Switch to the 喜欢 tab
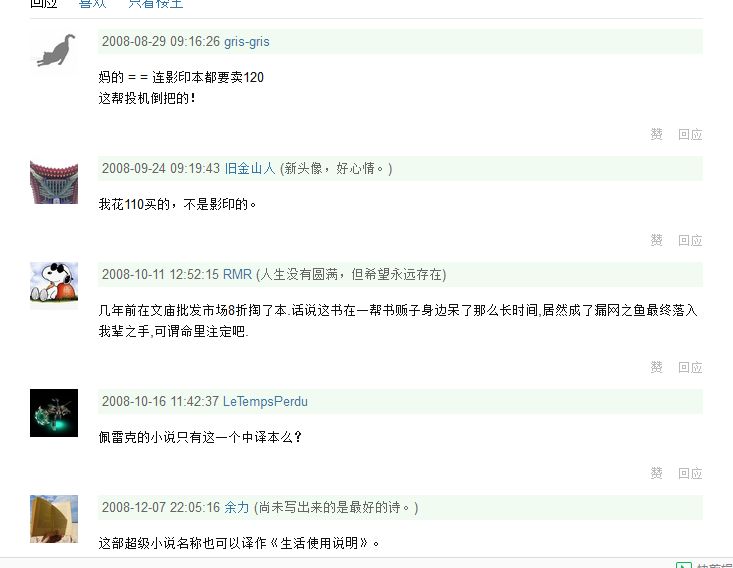The width and height of the screenshot is (733, 568). coord(93,4)
